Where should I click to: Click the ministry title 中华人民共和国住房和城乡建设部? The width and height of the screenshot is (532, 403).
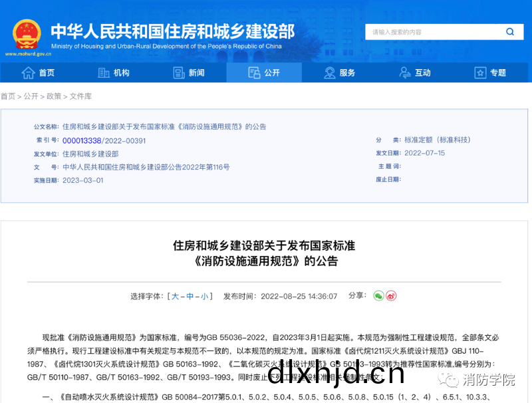click(173, 31)
